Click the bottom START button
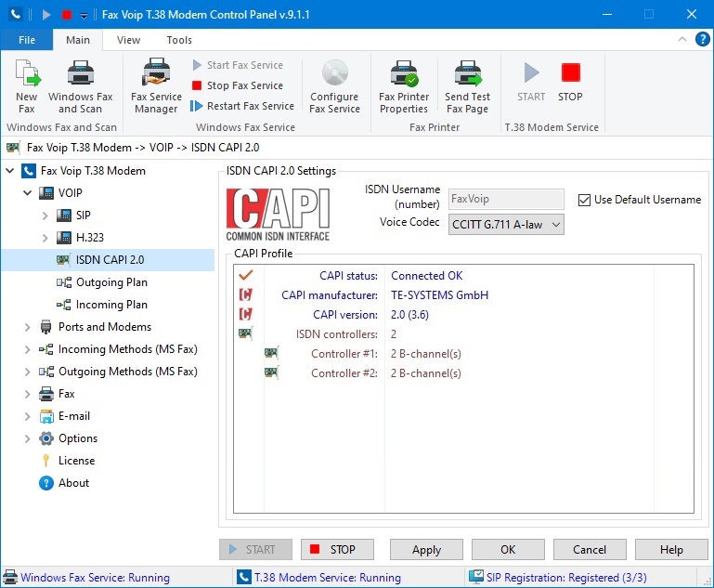 [255, 550]
